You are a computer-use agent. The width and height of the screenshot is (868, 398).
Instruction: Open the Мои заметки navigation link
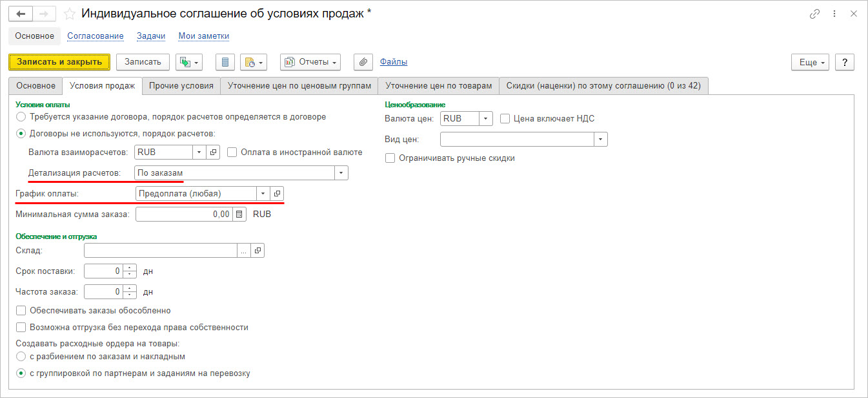204,36
